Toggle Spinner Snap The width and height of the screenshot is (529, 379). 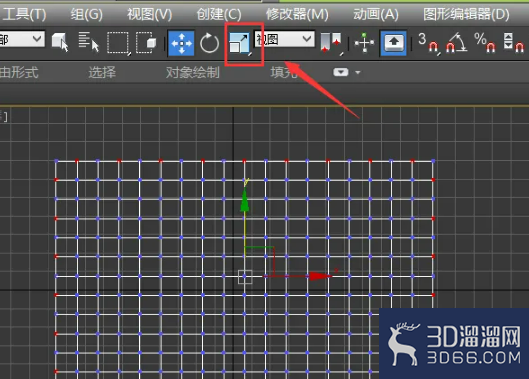pos(513,43)
